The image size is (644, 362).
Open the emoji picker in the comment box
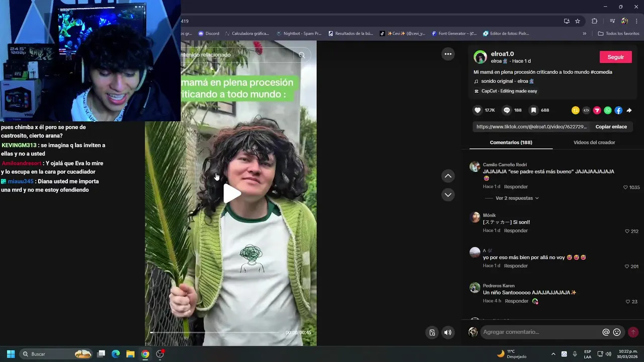(617, 332)
